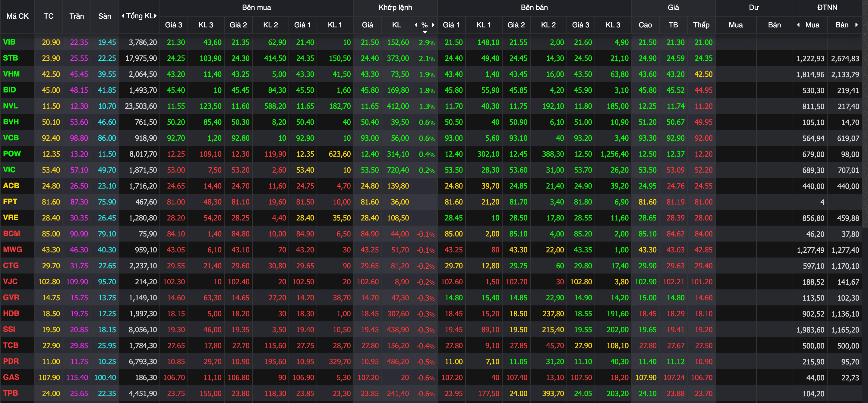Viewport: 868px width, 403px height.
Task: Click the Bên bán group header
Action: pos(534,8)
